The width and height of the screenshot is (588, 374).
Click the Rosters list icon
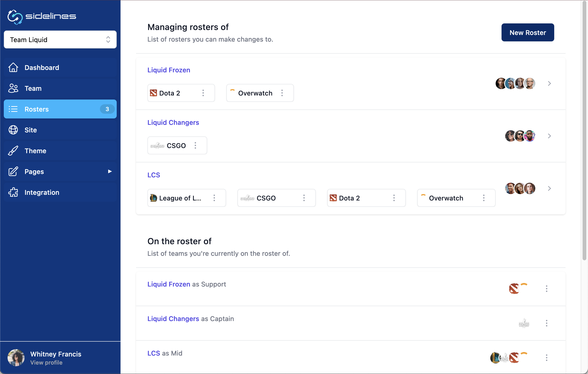pyautogui.click(x=13, y=109)
